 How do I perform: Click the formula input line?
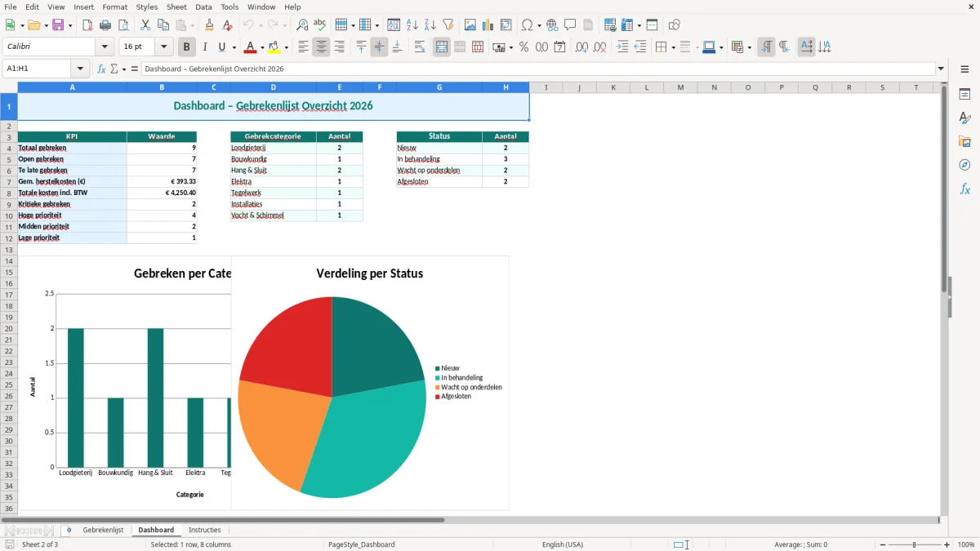(x=538, y=69)
